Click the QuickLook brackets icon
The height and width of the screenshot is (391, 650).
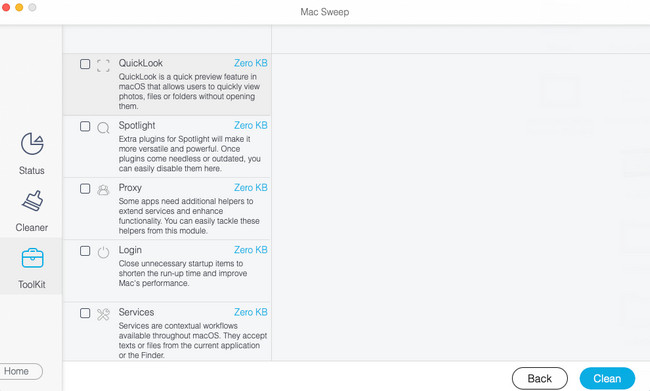click(x=103, y=65)
